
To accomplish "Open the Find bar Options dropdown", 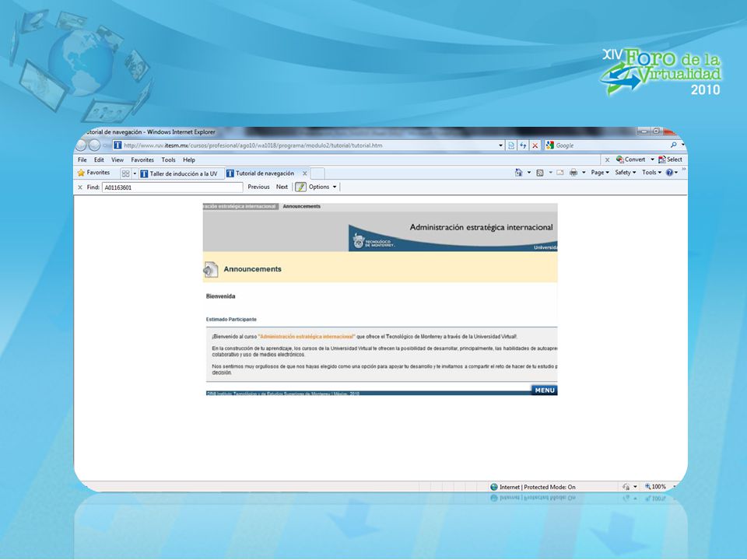I will [x=322, y=187].
